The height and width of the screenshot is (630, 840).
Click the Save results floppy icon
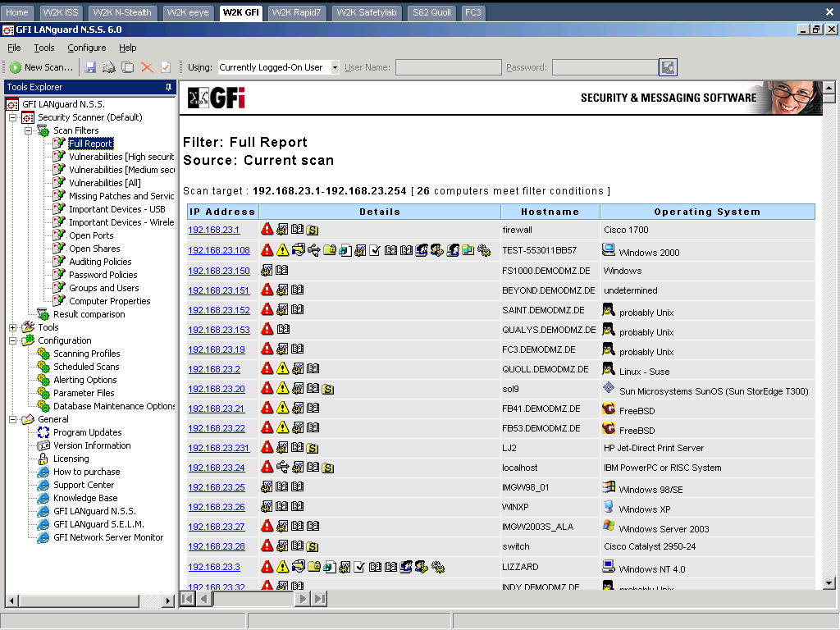coord(90,67)
